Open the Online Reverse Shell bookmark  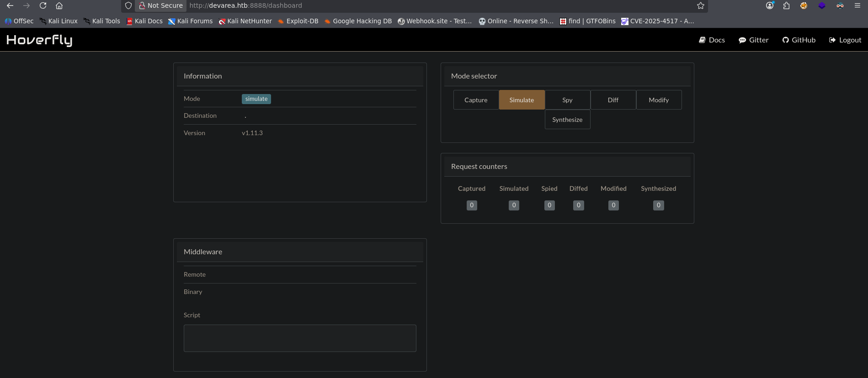[516, 21]
